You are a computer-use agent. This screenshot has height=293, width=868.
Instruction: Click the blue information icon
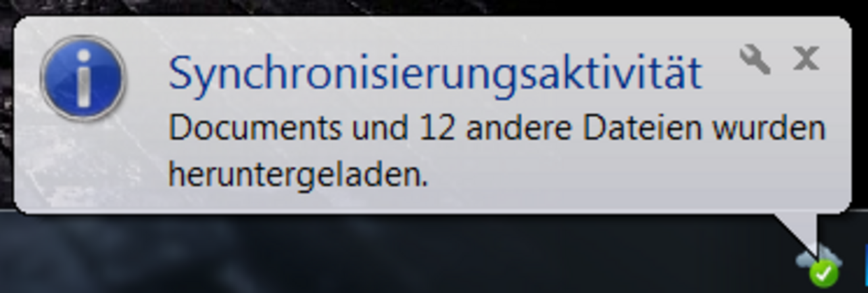click(82, 78)
